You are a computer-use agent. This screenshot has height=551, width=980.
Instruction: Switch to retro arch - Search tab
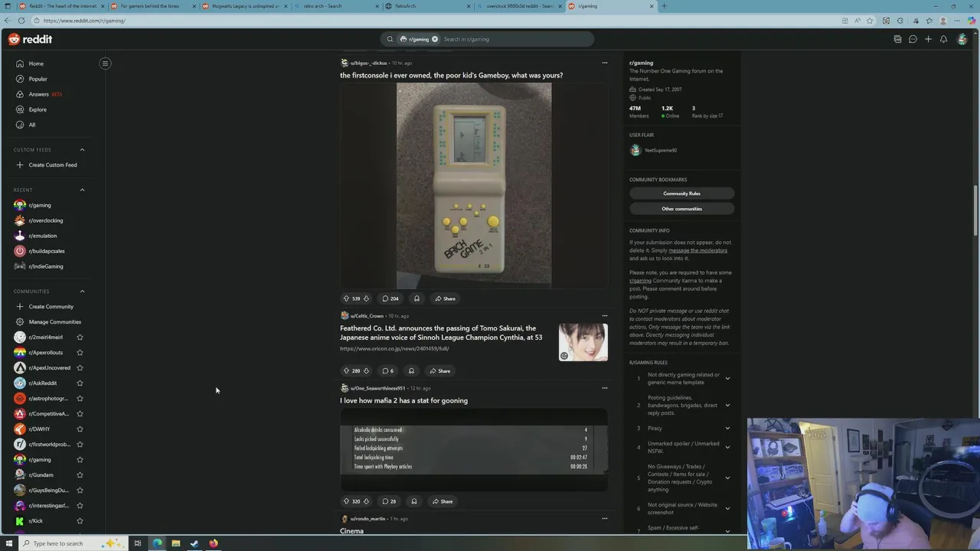(335, 6)
